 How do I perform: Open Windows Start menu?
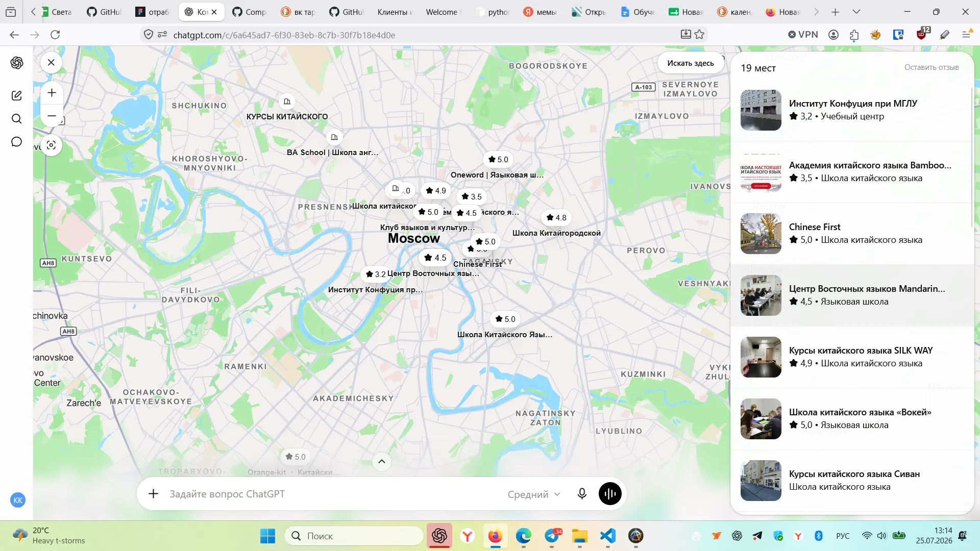[267, 536]
